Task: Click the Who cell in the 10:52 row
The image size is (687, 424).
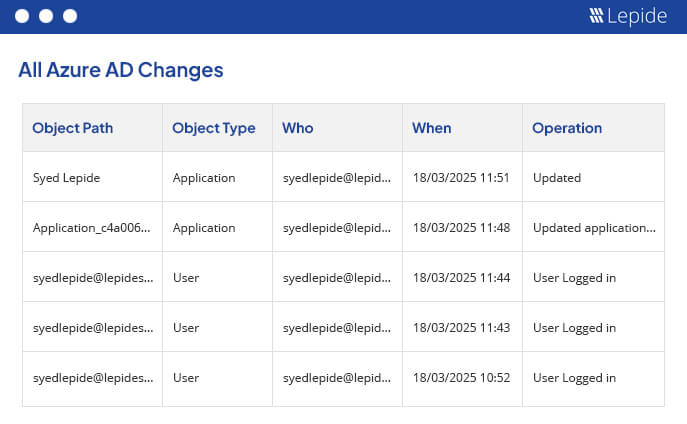Action: (337, 378)
